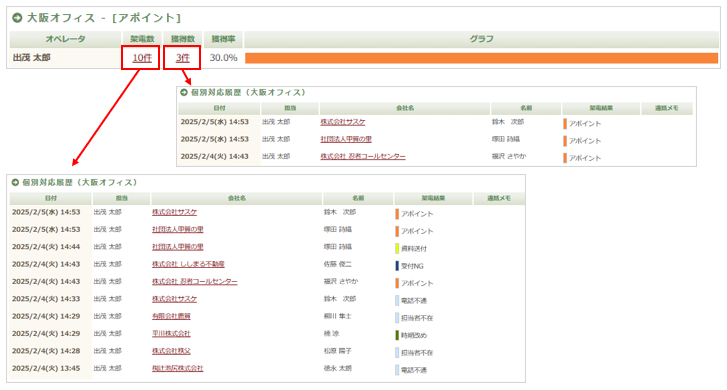
Task: Select the 2025/2/4(火) 13:45 date cell
Action: (x=46, y=368)
